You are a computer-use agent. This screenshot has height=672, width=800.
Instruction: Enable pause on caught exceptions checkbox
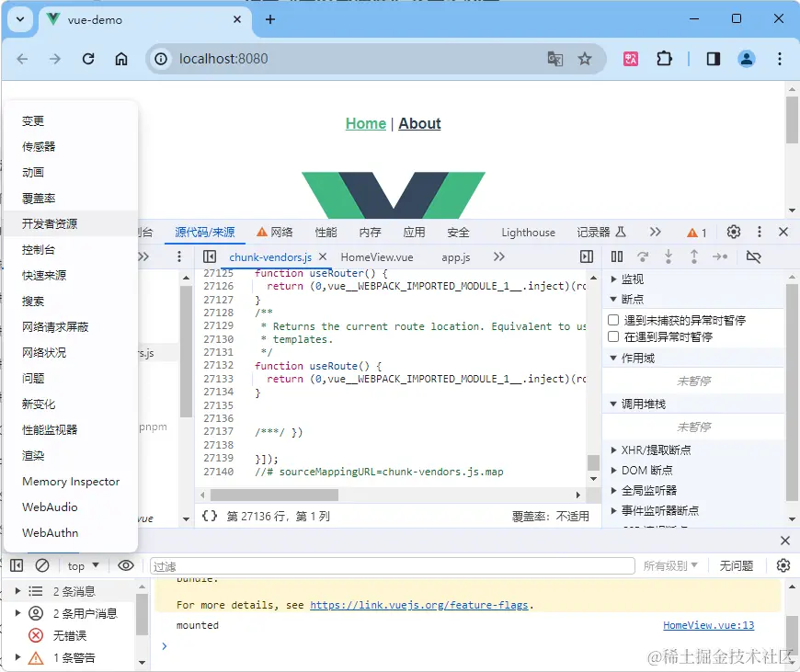coord(613,336)
